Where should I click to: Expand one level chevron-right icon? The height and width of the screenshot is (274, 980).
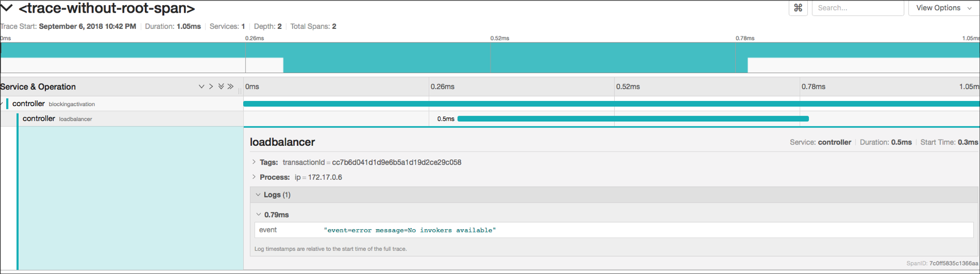pyautogui.click(x=211, y=87)
